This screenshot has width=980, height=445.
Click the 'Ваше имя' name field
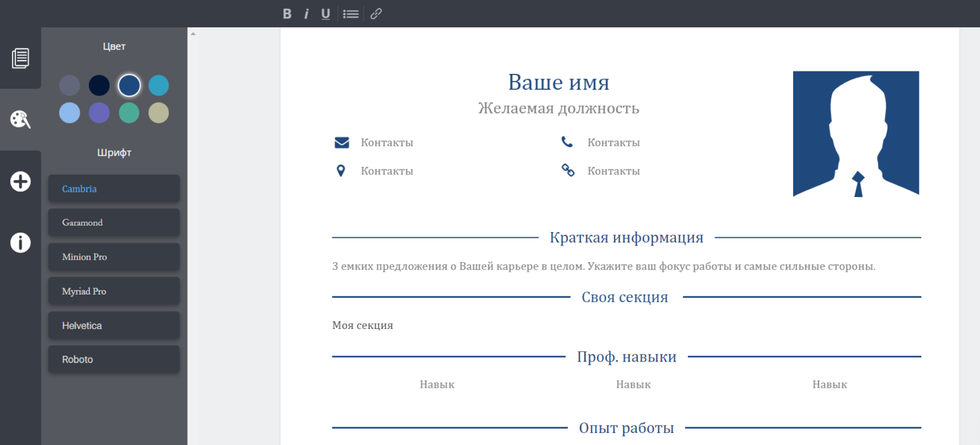tap(558, 82)
